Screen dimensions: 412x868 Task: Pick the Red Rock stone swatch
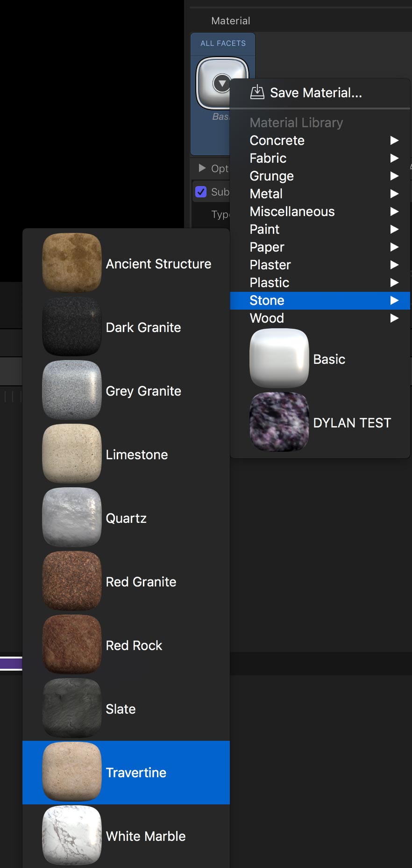[x=72, y=644]
